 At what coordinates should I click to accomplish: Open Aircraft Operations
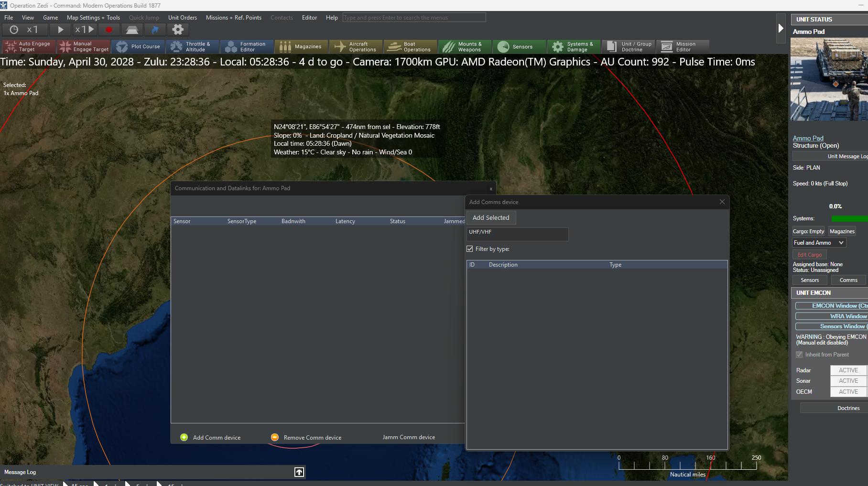pyautogui.click(x=356, y=46)
